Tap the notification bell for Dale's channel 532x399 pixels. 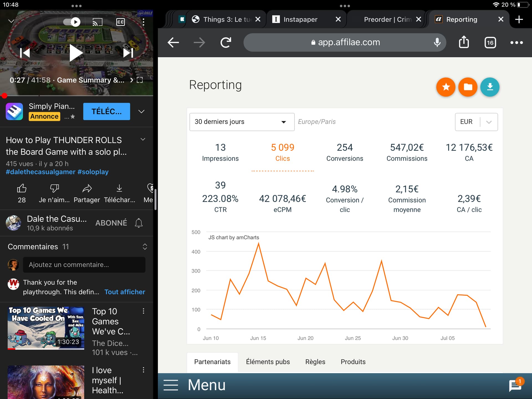pyautogui.click(x=139, y=223)
